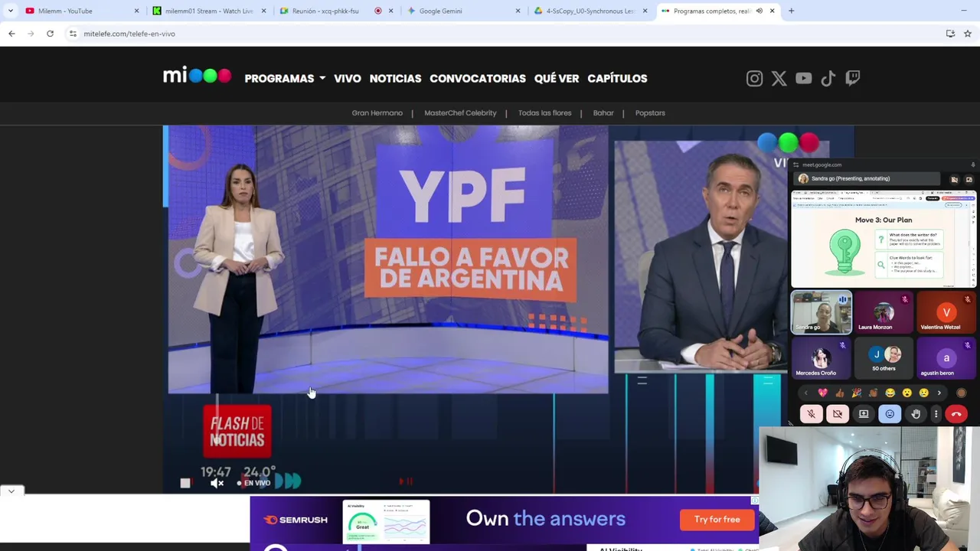This screenshot has width=980, height=551.
Task: Open the YouTube social icon in header
Action: (803, 78)
